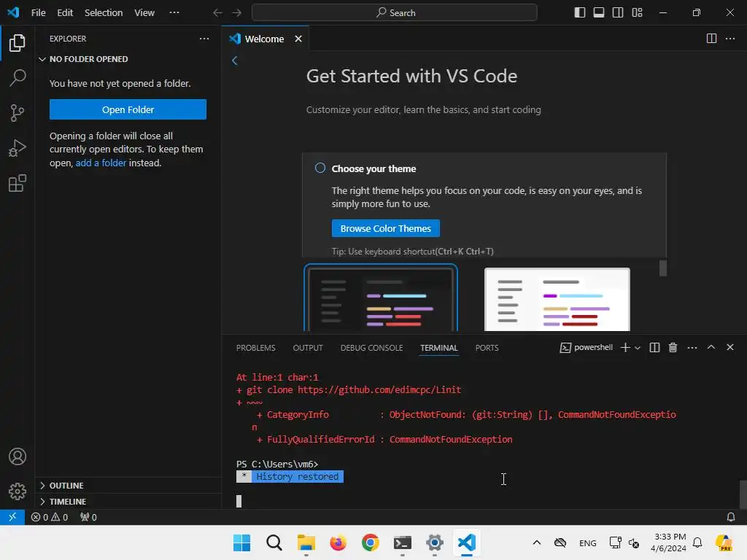Screen dimensions: 747x560
Task: Open the Extensions view
Action: pos(18,183)
